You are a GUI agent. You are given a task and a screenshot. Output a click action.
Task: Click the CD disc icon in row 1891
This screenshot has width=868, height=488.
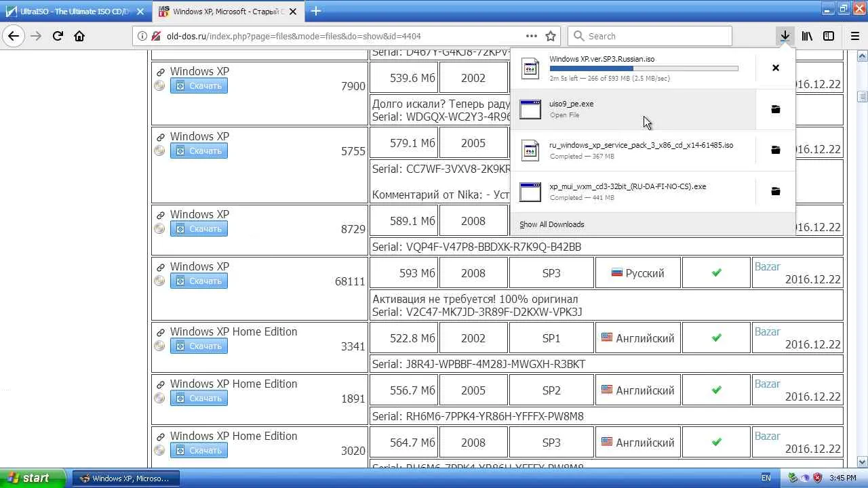click(159, 398)
